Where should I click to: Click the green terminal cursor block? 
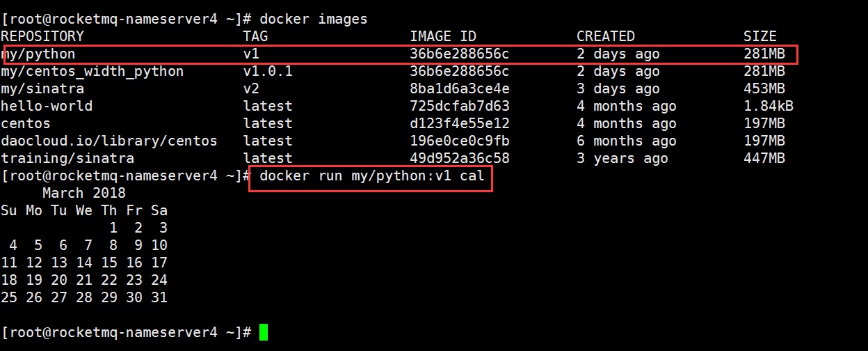click(x=263, y=333)
